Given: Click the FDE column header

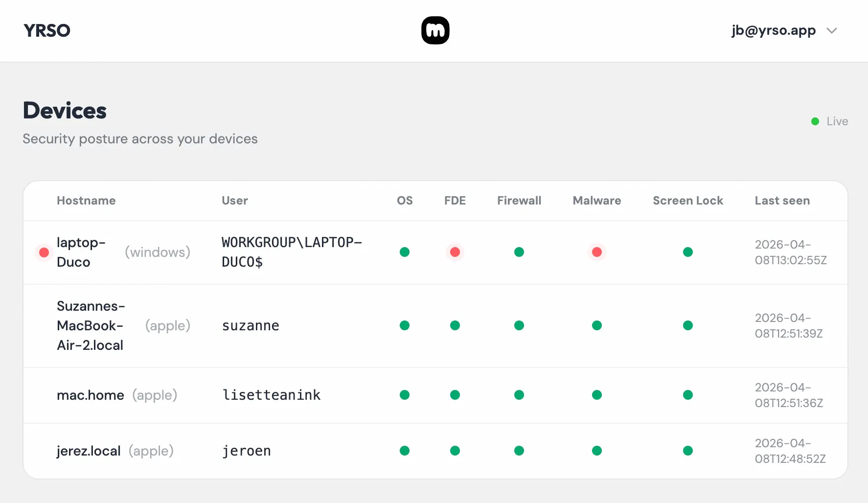Looking at the screenshot, I should click(455, 201).
